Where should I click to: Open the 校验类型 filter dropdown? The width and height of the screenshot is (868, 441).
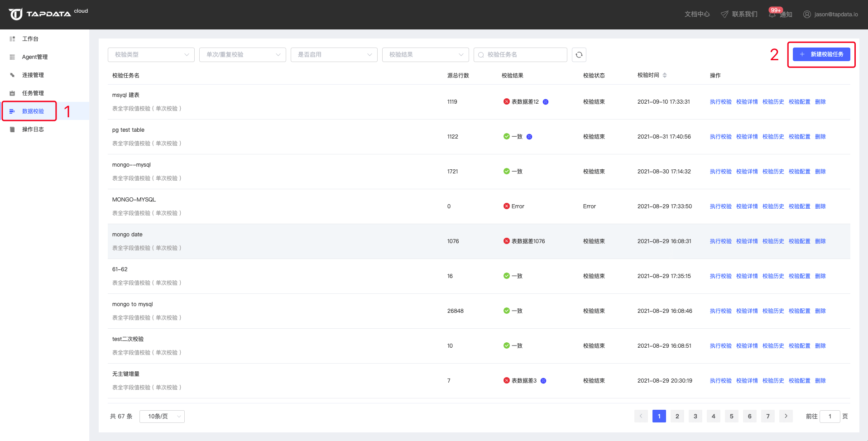coord(151,55)
